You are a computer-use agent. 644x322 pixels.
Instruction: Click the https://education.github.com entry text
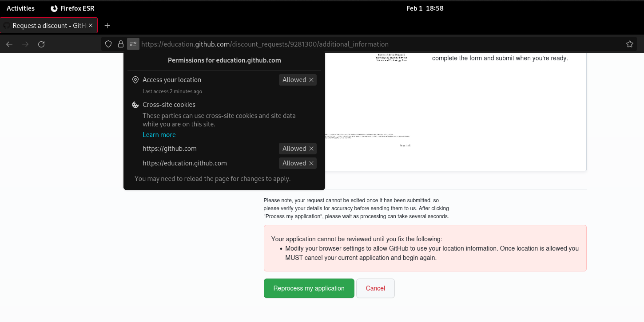(x=185, y=163)
